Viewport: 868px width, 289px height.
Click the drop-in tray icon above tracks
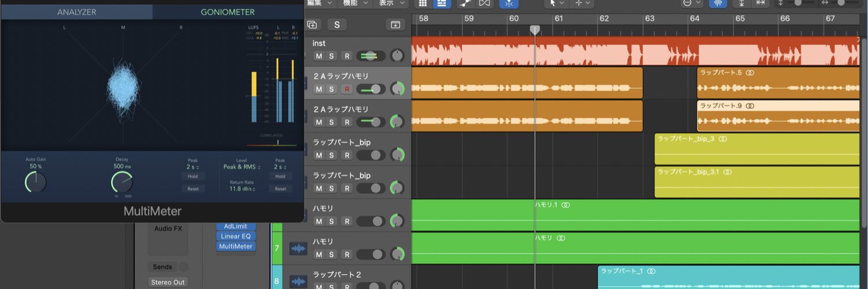[396, 25]
